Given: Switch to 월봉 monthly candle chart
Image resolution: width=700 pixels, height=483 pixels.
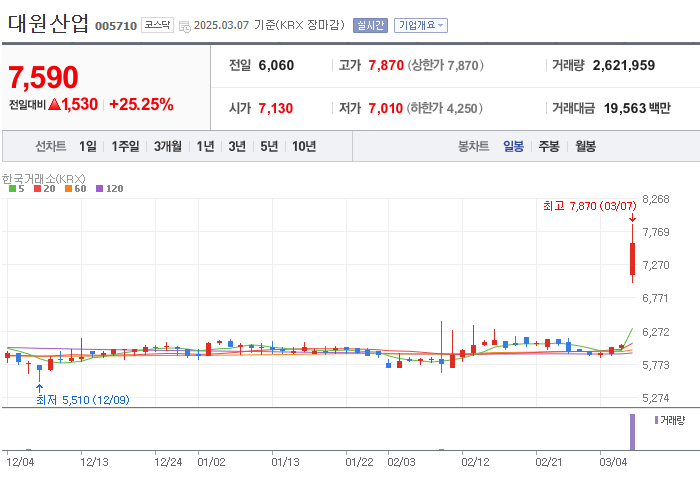Looking at the screenshot, I should [x=585, y=146].
